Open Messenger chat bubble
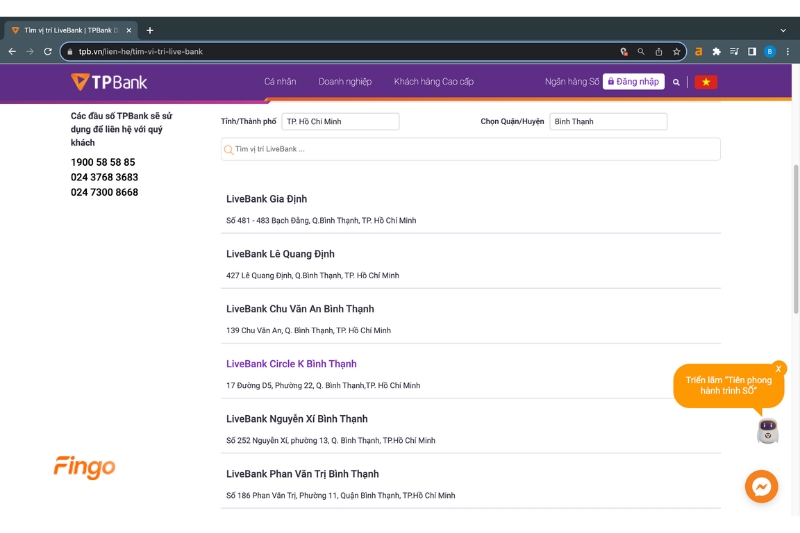800x533 pixels. 761,486
